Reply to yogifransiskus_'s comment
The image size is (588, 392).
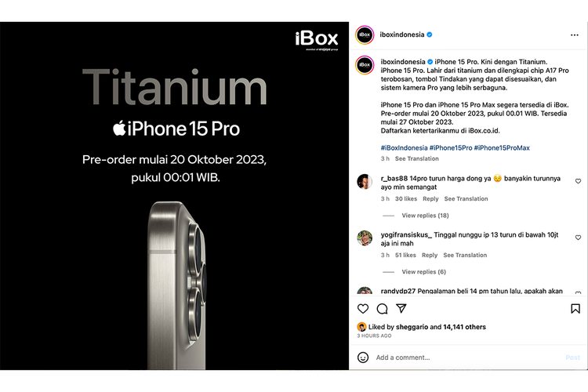coord(430,255)
